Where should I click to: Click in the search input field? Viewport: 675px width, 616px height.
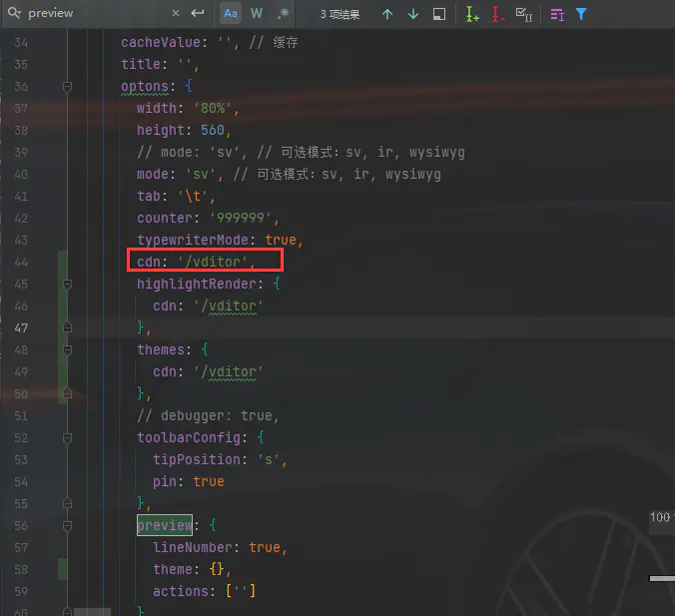click(95, 14)
